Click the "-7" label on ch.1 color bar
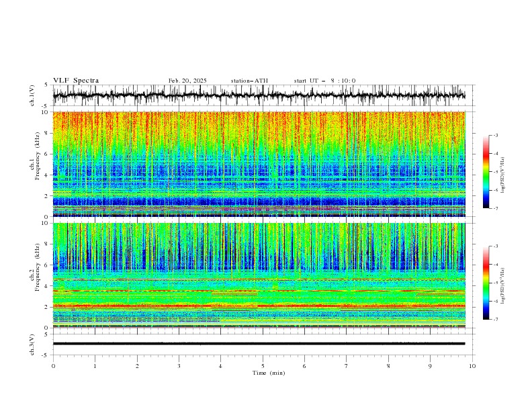 click(495, 208)
